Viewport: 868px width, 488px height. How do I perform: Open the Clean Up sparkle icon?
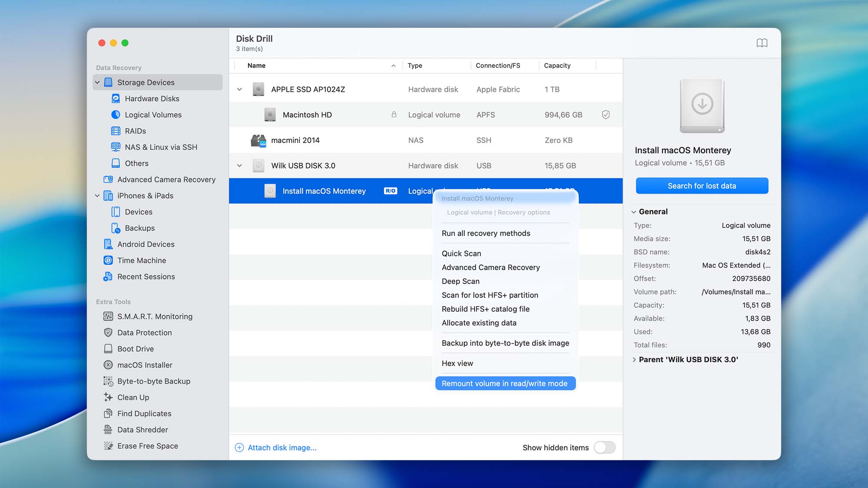pyautogui.click(x=108, y=397)
